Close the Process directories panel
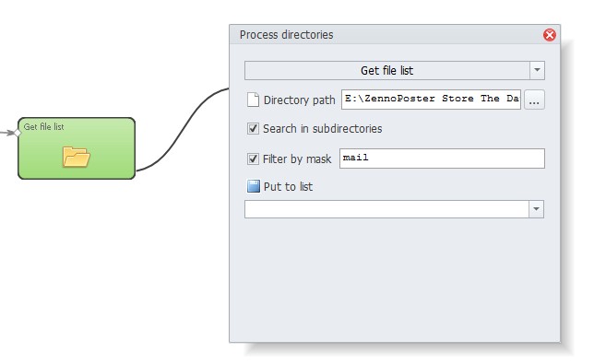The image size is (594, 364). (550, 35)
